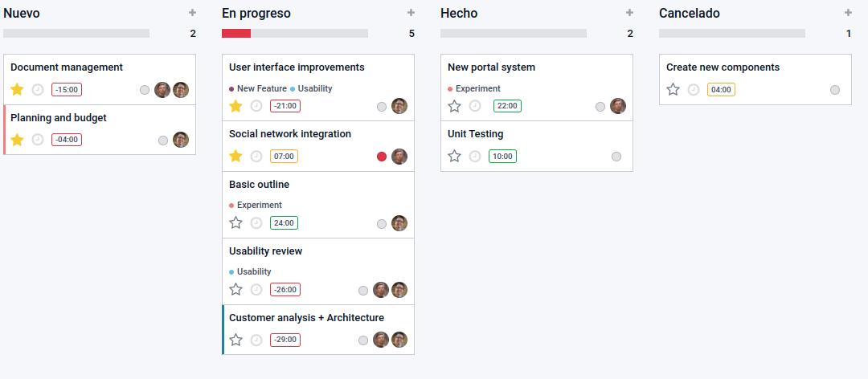Click the -21:00 remaining hours badge

click(285, 106)
